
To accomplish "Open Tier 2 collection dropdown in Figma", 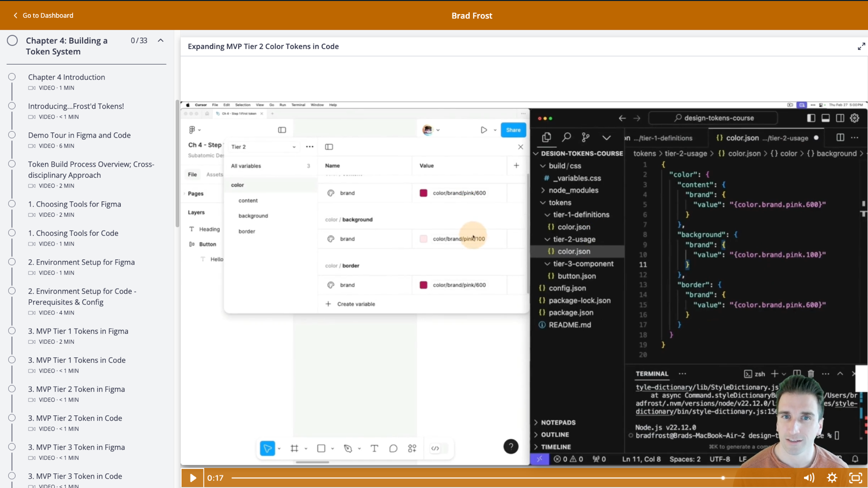I will [264, 147].
